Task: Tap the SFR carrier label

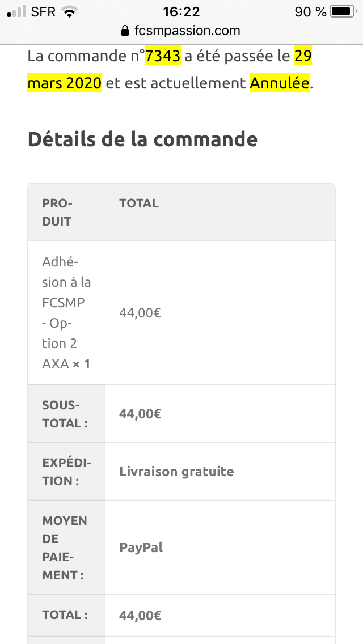Action: coord(43,12)
